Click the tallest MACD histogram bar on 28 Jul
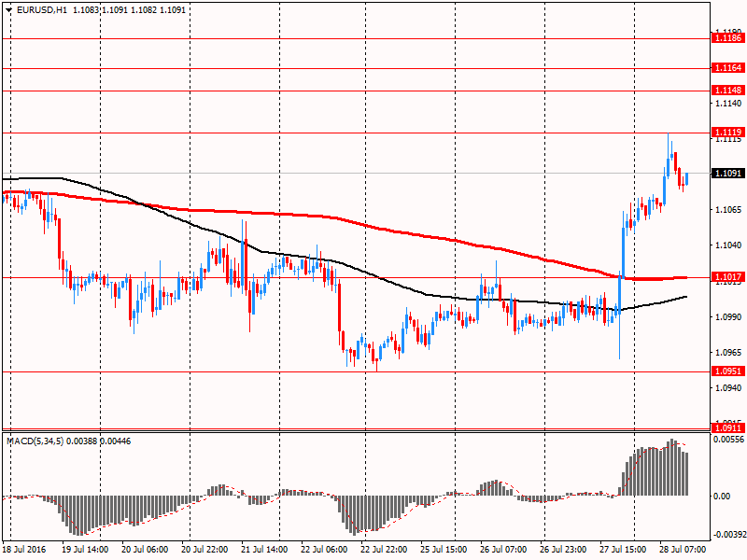747x560 pixels. coord(671,468)
